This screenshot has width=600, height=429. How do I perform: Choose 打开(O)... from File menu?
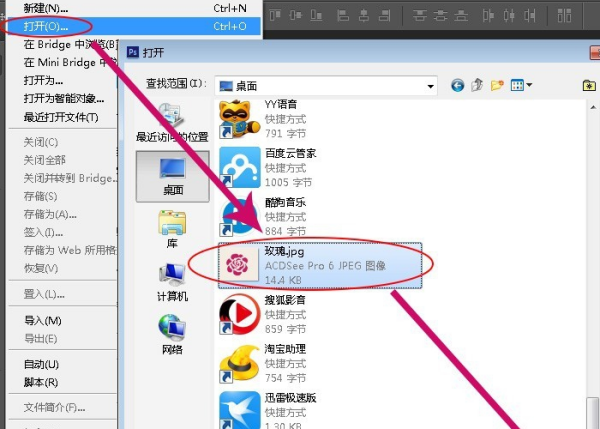point(134,26)
